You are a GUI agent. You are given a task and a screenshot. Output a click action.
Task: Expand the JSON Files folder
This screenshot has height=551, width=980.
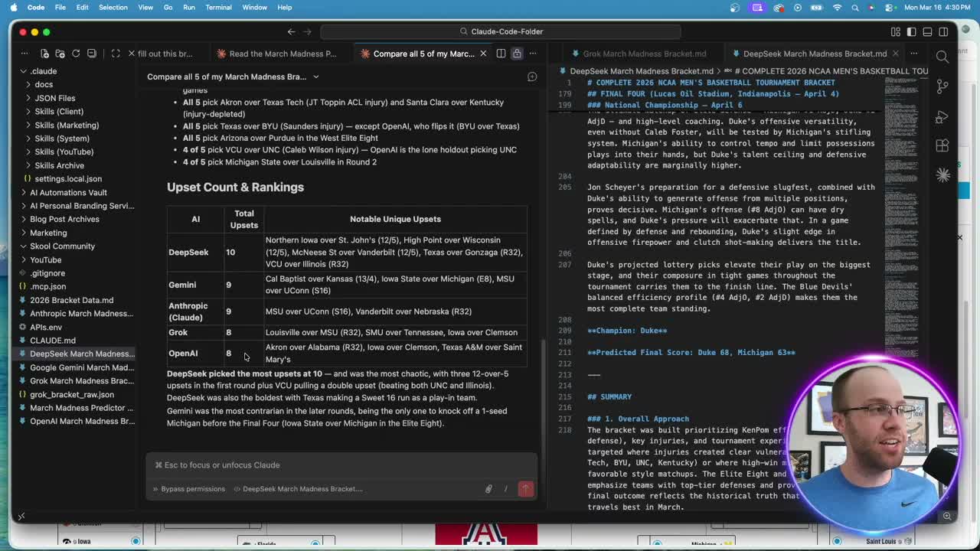point(54,98)
